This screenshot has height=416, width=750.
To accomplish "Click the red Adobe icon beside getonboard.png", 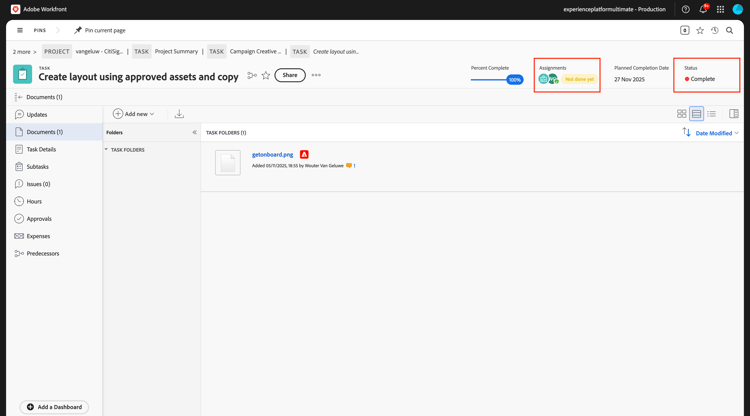I will pos(304,154).
